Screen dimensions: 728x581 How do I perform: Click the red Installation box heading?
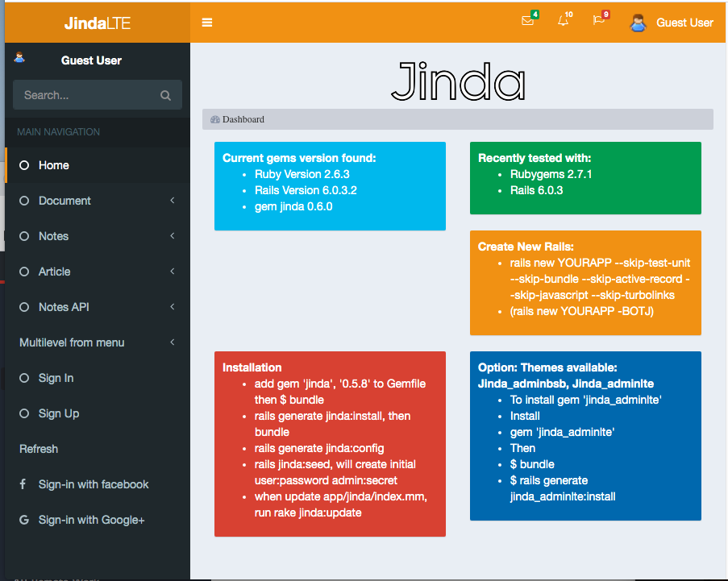tap(252, 367)
